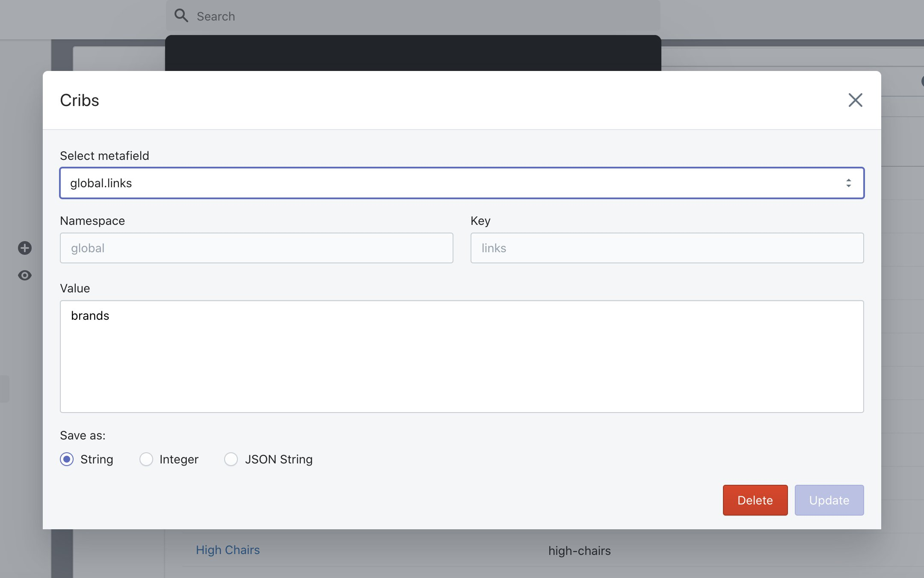Click the up-down arrows on global.links selector
The height and width of the screenshot is (578, 924).
[x=848, y=183]
